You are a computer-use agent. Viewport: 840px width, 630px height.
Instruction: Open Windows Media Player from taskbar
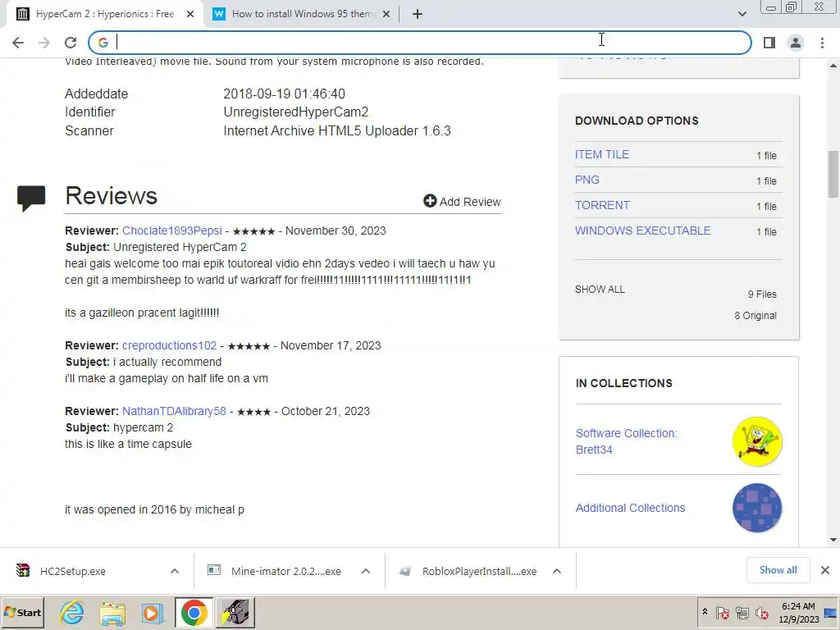tap(152, 612)
